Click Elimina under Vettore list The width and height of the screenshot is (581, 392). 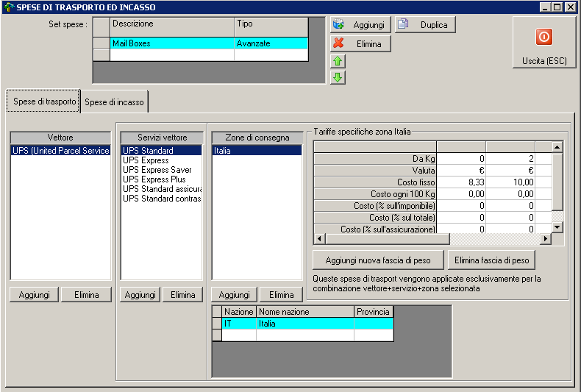click(86, 295)
